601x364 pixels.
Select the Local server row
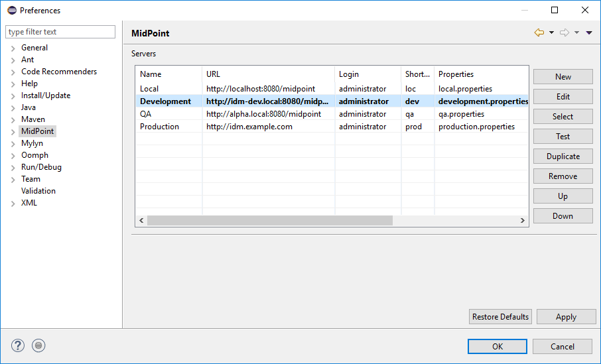tap(332, 88)
